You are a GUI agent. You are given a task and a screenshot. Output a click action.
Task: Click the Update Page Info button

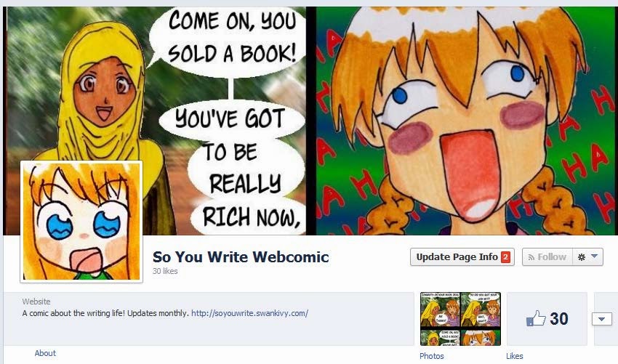(x=462, y=257)
